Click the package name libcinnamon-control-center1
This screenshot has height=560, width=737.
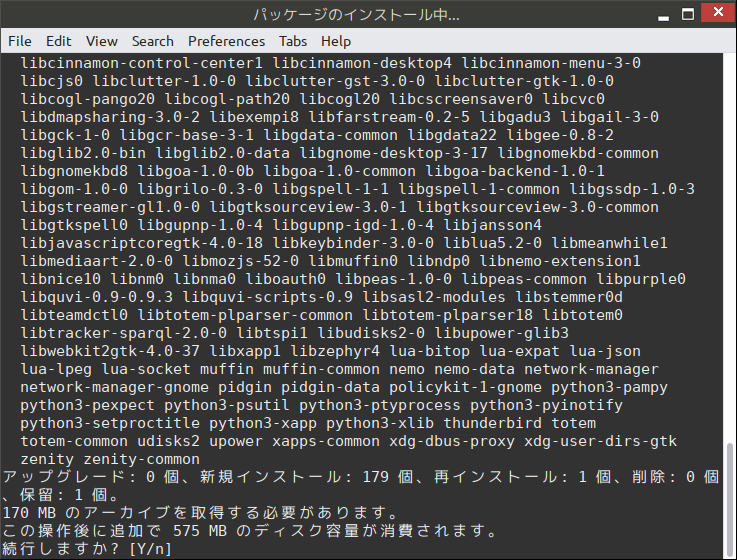(x=141, y=63)
